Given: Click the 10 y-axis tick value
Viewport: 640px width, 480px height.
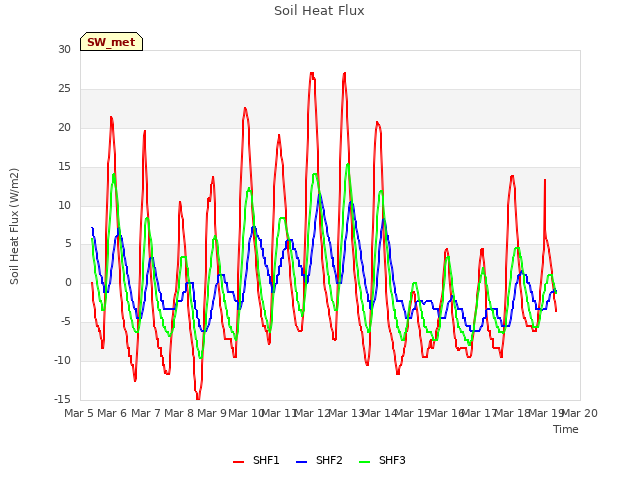Looking at the screenshot, I should click(x=64, y=205).
